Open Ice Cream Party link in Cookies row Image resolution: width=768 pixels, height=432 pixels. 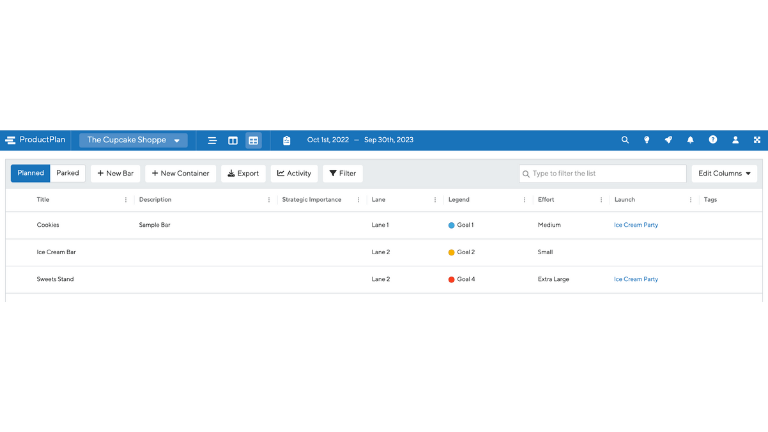click(x=636, y=225)
